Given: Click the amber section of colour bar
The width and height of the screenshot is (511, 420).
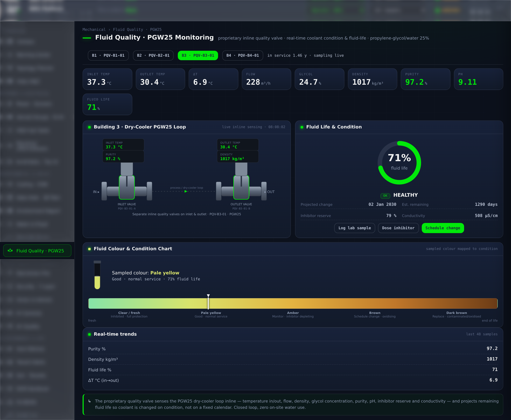Looking at the screenshot, I should (293, 303).
